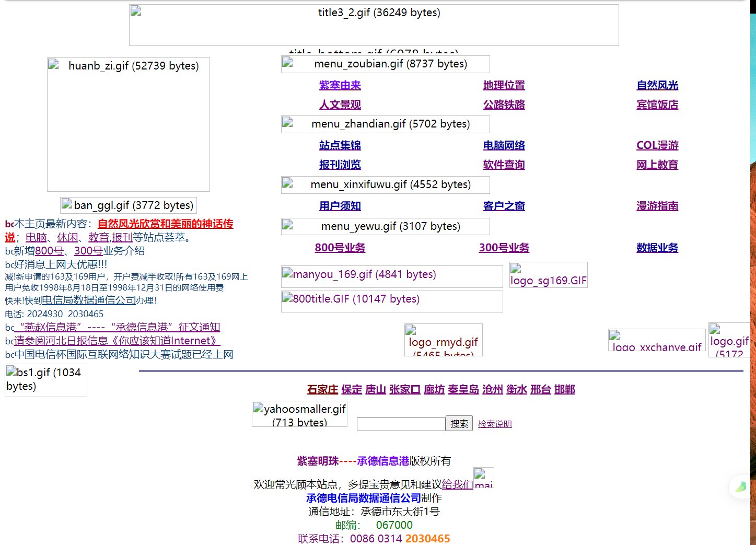Open the 漫游指南 link
This screenshot has width=756, height=545.
pos(657,206)
